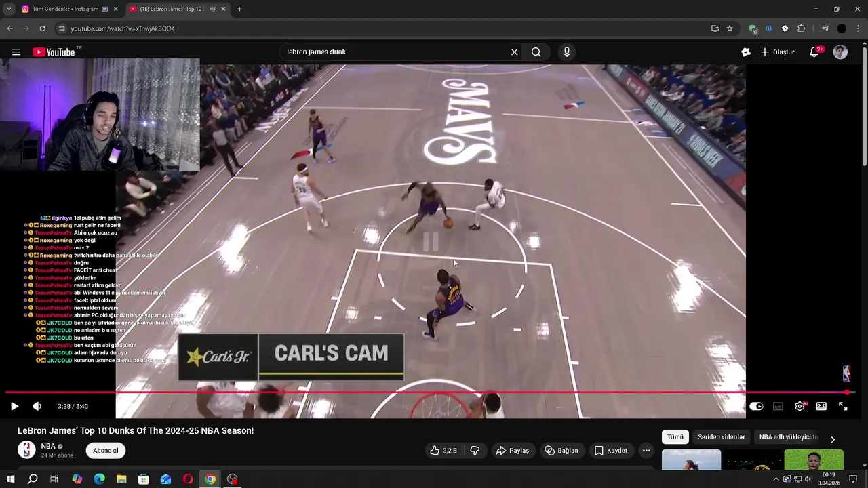Viewport: 868px width, 488px height.
Task: Open the more actions three-dot menu
Action: pyautogui.click(x=646, y=451)
